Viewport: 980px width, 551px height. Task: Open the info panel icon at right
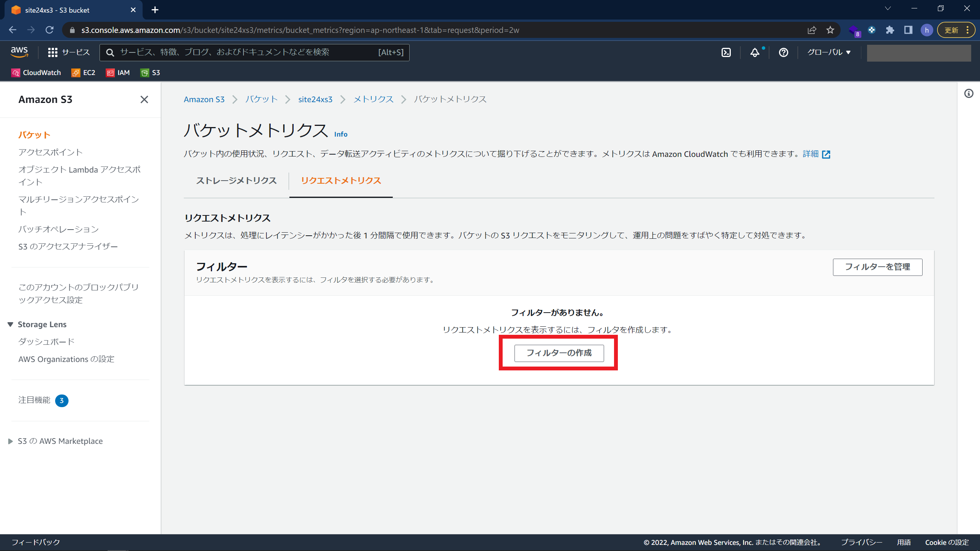[x=969, y=93]
